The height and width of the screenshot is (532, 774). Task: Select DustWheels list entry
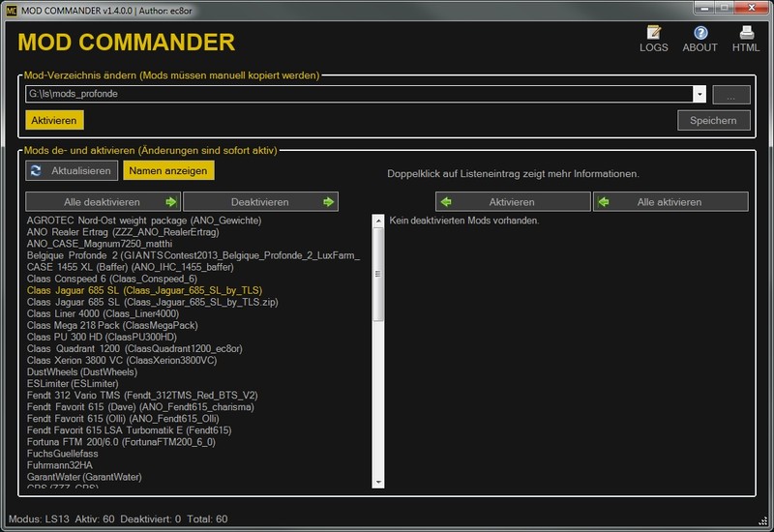[x=82, y=371]
